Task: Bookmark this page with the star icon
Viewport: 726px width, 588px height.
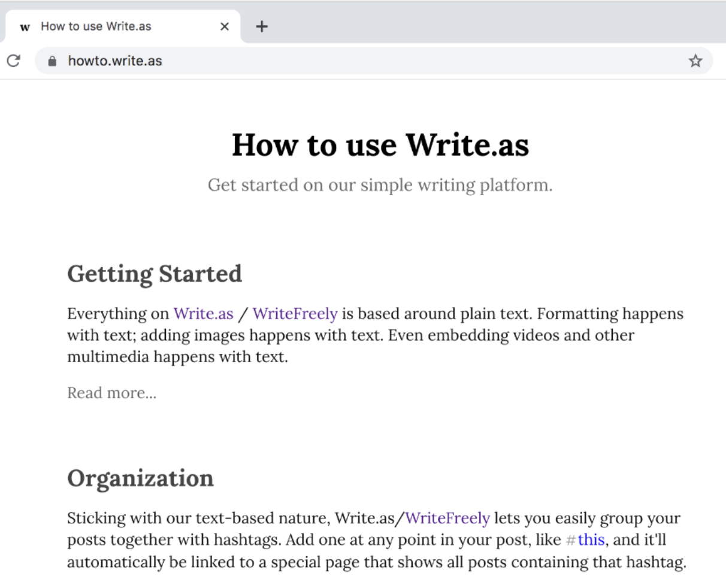Action: pos(695,60)
